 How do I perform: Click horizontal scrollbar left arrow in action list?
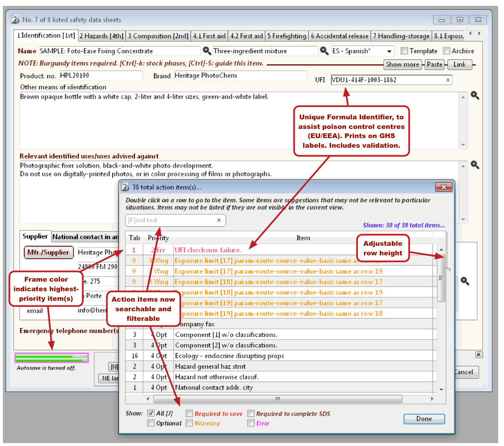(148, 399)
